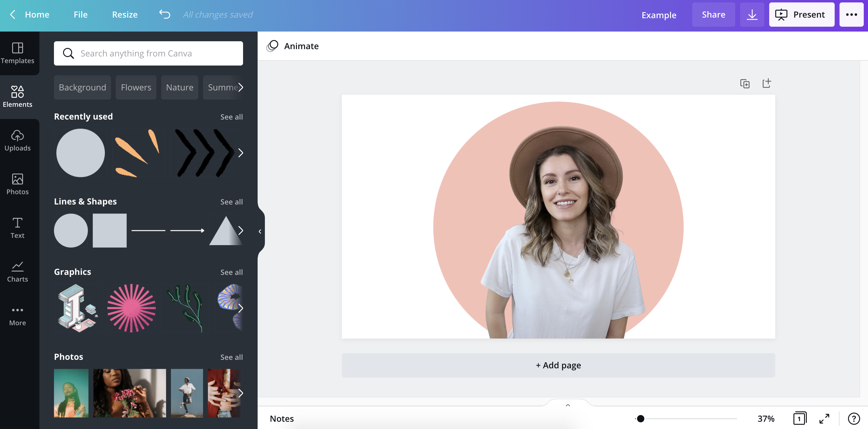Click the File menu item
868x429 pixels.
point(80,14)
